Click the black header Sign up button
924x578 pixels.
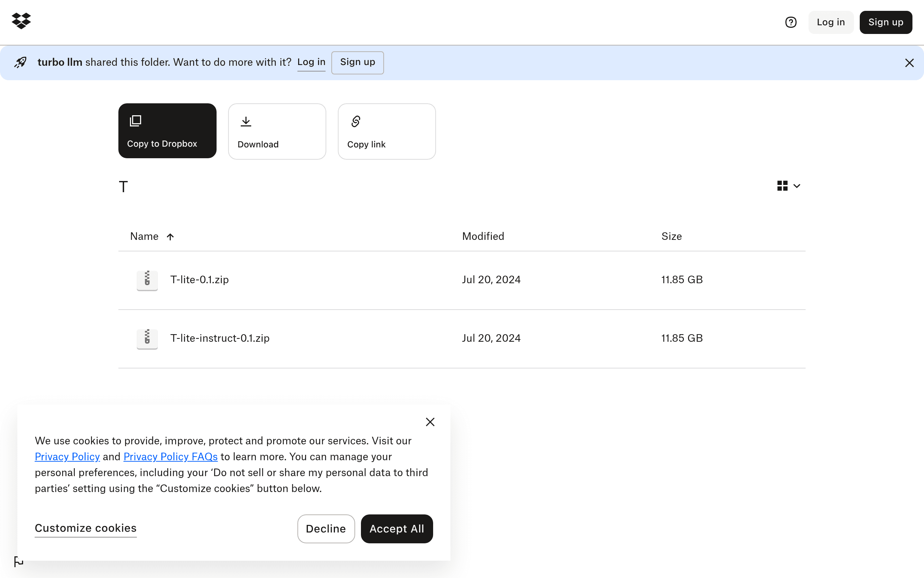[x=886, y=22]
